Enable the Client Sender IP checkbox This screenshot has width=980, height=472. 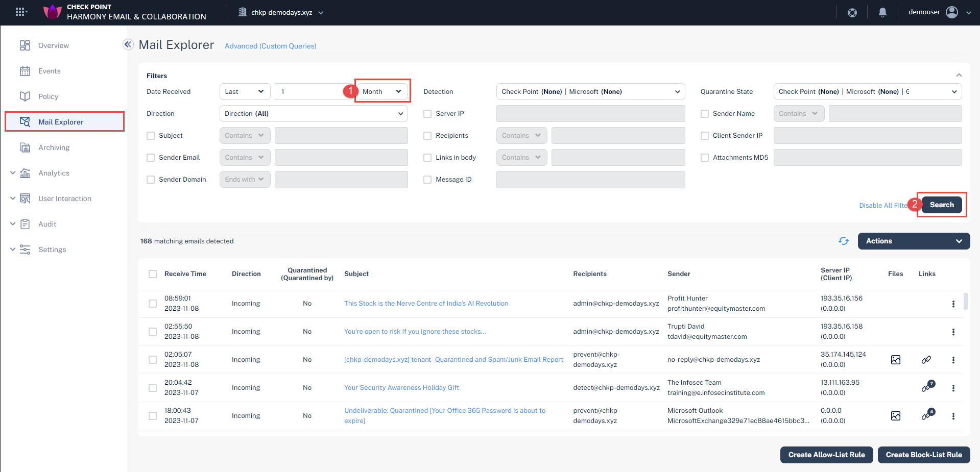pyautogui.click(x=705, y=136)
